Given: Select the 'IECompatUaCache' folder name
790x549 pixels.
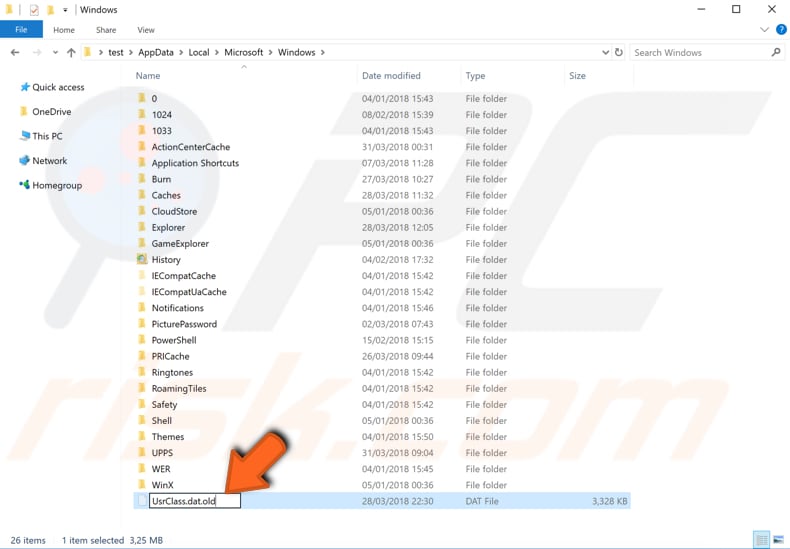Looking at the screenshot, I should click(x=189, y=292).
